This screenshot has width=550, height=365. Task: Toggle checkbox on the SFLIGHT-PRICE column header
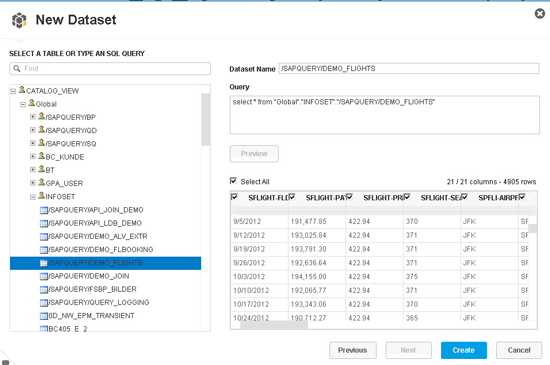[349, 197]
